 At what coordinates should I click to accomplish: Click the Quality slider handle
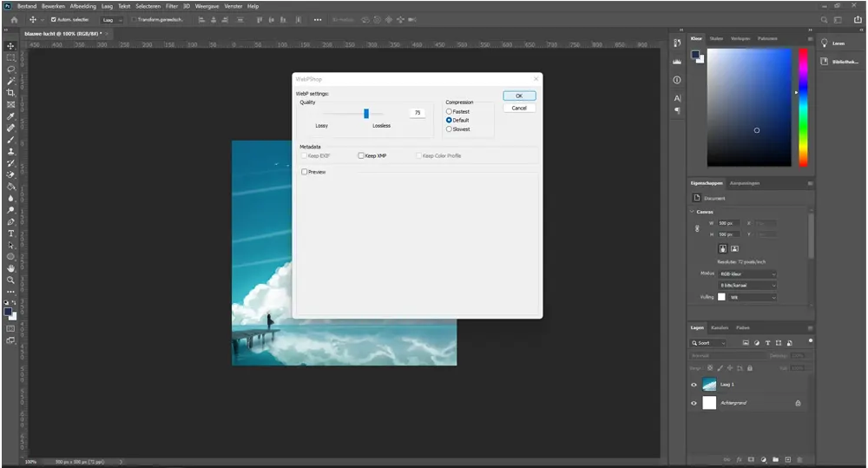tap(366, 114)
